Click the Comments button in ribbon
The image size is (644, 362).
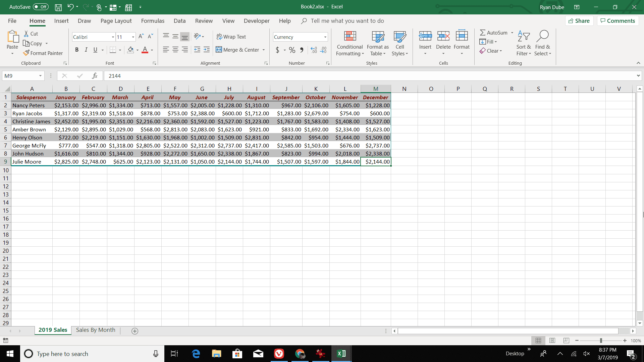618,20
